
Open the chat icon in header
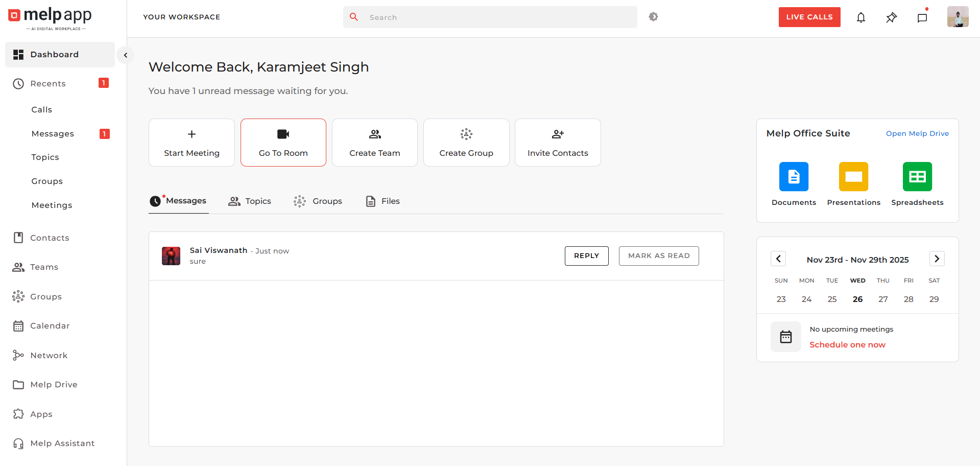922,17
